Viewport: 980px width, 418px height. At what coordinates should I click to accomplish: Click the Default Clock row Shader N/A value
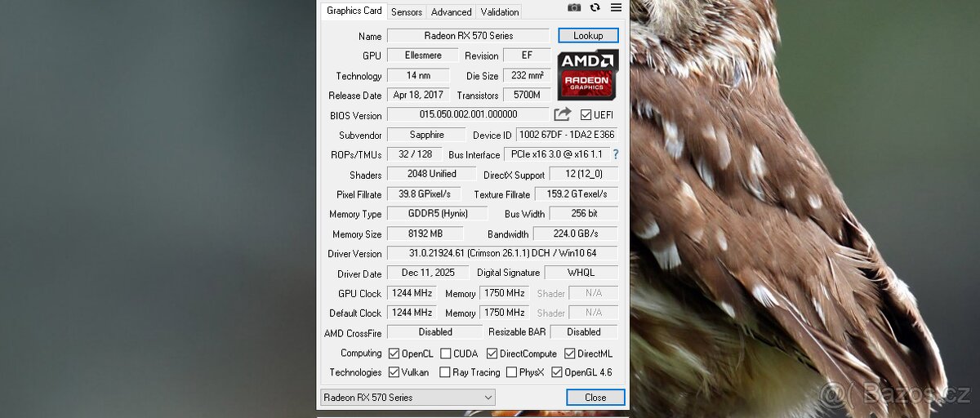coord(593,313)
